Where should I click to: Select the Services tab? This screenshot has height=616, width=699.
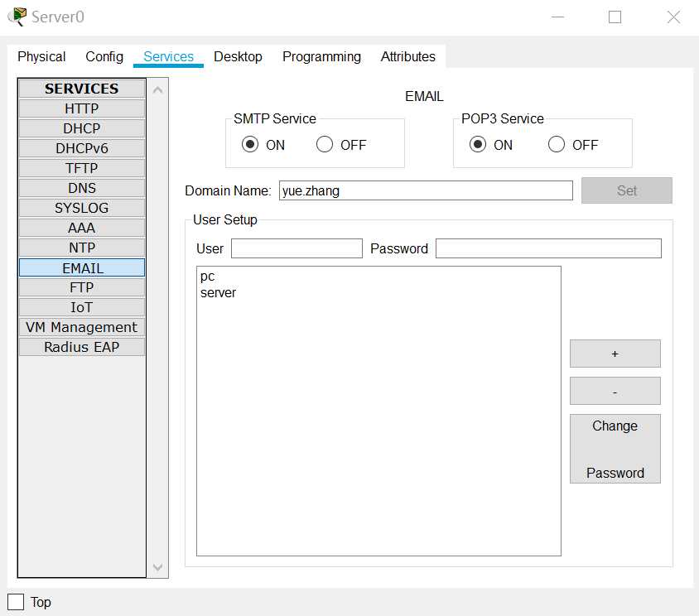(x=168, y=56)
